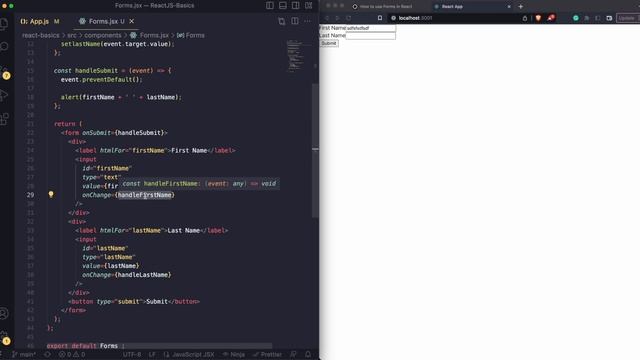This screenshot has height=360, width=640.
Task: Click the src breadcrumb segment
Action: (72, 36)
